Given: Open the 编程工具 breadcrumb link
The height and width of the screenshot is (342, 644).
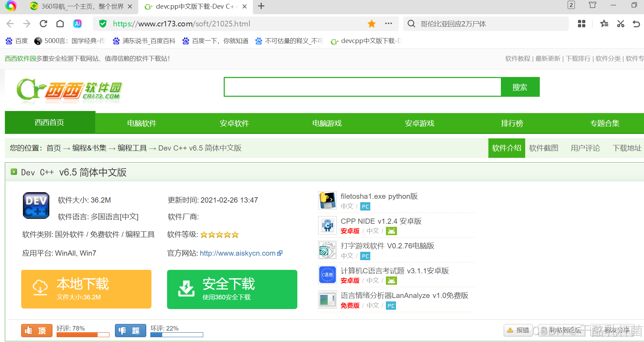Looking at the screenshot, I should [x=132, y=148].
